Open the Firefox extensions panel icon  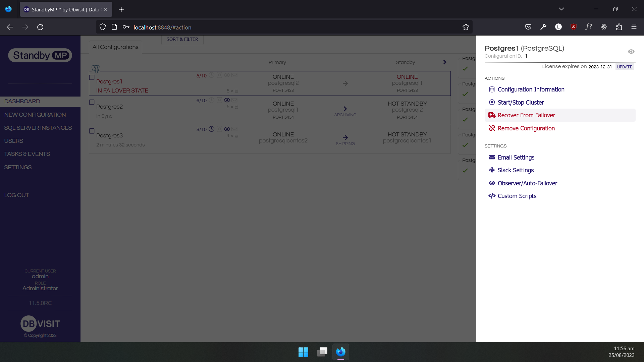pos(619,27)
